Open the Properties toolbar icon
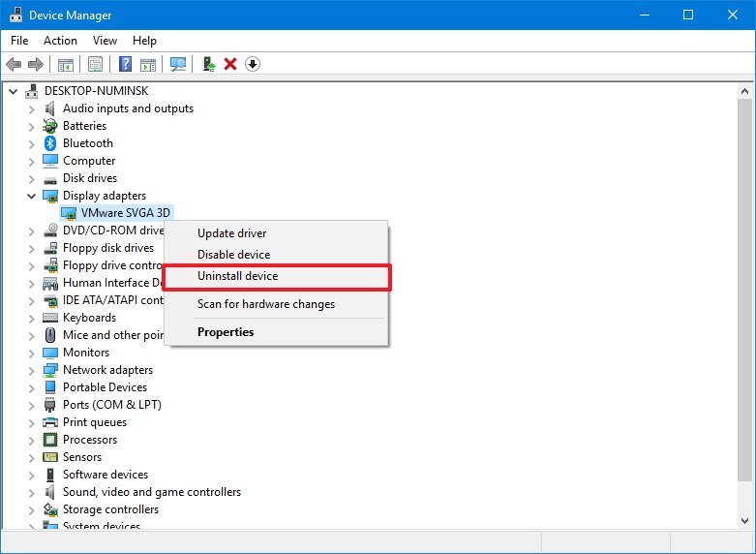The width and height of the screenshot is (756, 554). click(x=96, y=64)
